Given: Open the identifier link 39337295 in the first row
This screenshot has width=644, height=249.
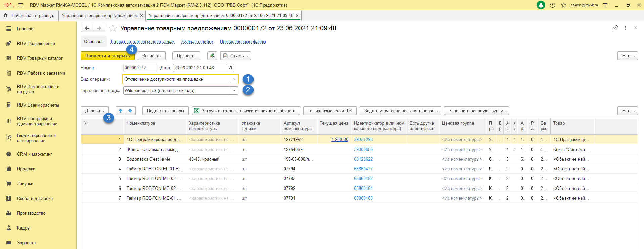Looking at the screenshot, I should click(x=363, y=140).
